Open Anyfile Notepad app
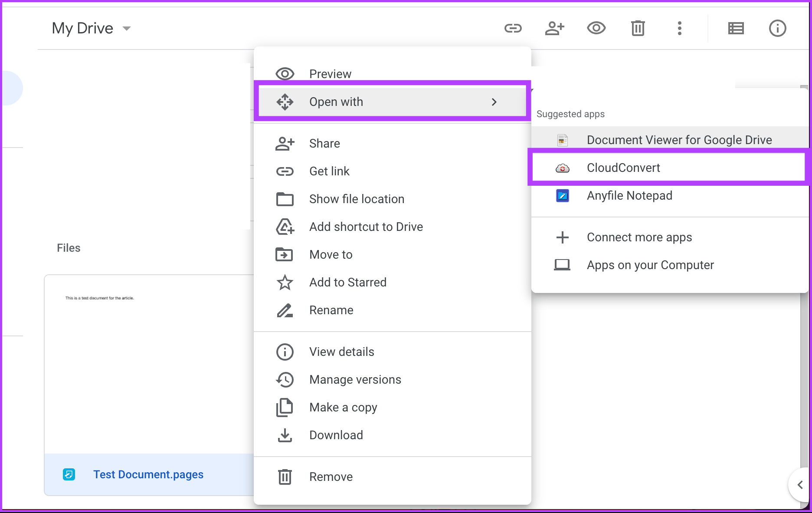Image resolution: width=812 pixels, height=513 pixels. tap(629, 195)
